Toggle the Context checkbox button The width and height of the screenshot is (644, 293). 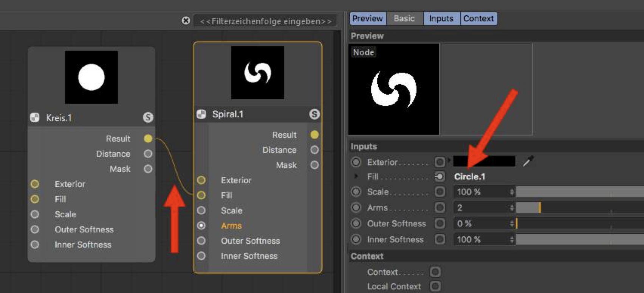point(435,272)
